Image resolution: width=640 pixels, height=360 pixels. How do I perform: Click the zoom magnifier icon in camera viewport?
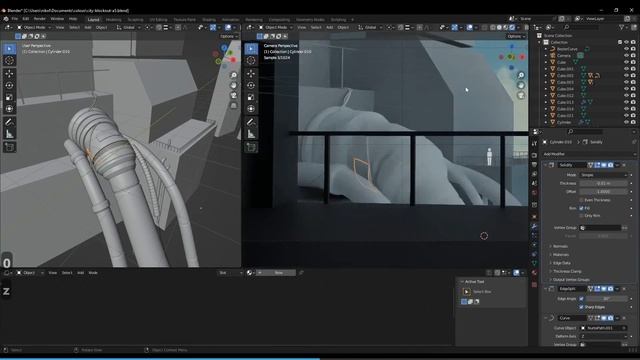click(x=521, y=76)
